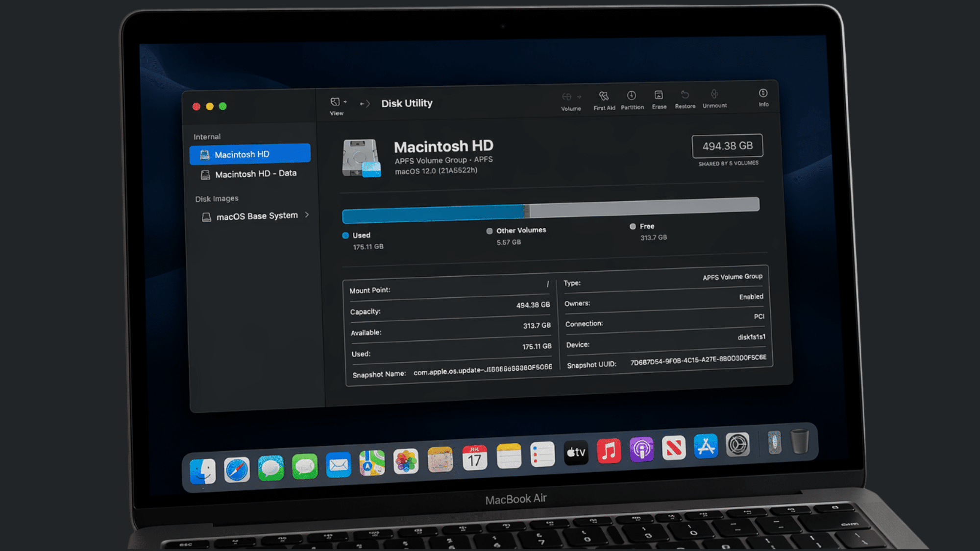The height and width of the screenshot is (551, 980).
Task: Click the Restore toolbar icon
Action: pyautogui.click(x=685, y=99)
